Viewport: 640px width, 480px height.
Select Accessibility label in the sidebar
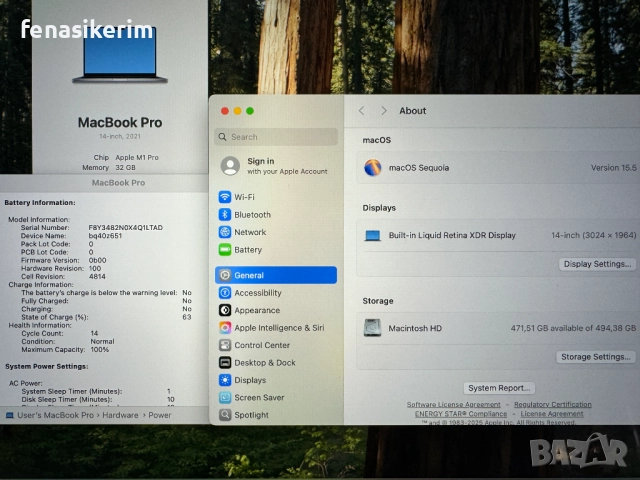tap(258, 293)
